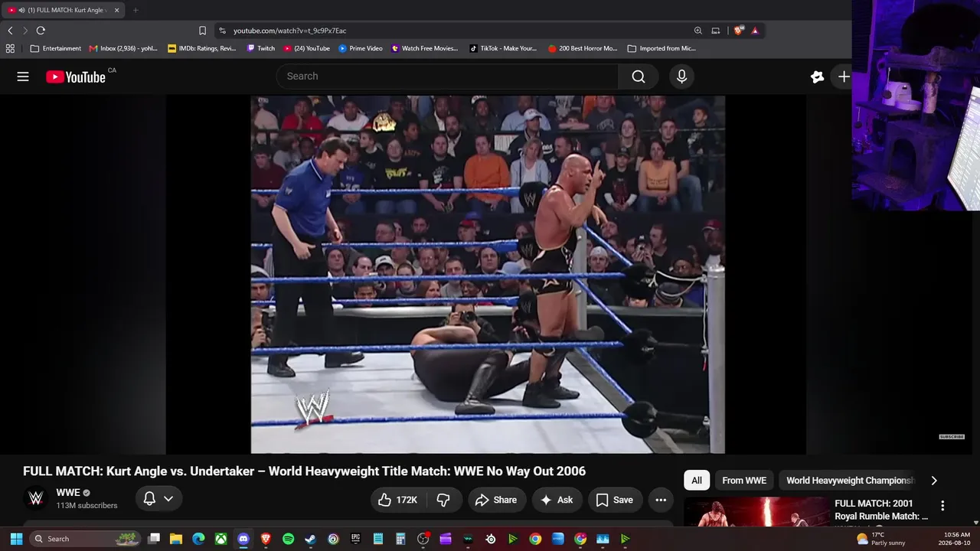Image resolution: width=980 pixels, height=551 pixels.
Task: Open zoom control in address bar
Action: click(697, 31)
